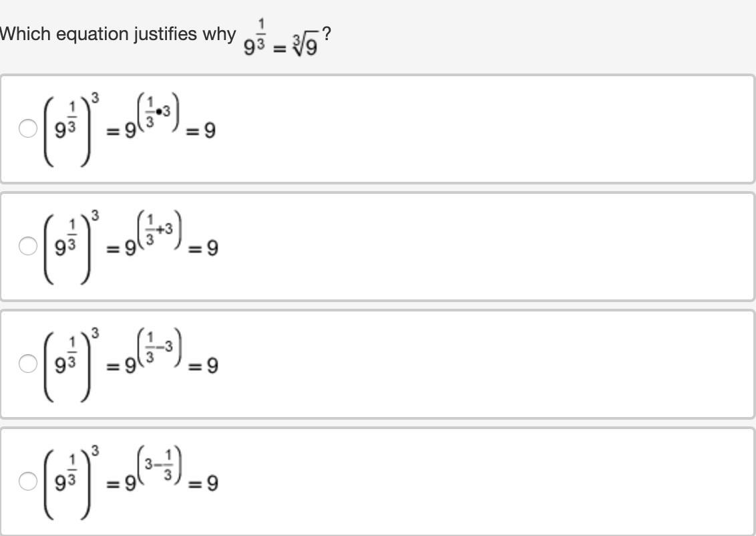
Task: Click the (3 − 1/3) exponent in the fourth answer
Action: coord(159,464)
